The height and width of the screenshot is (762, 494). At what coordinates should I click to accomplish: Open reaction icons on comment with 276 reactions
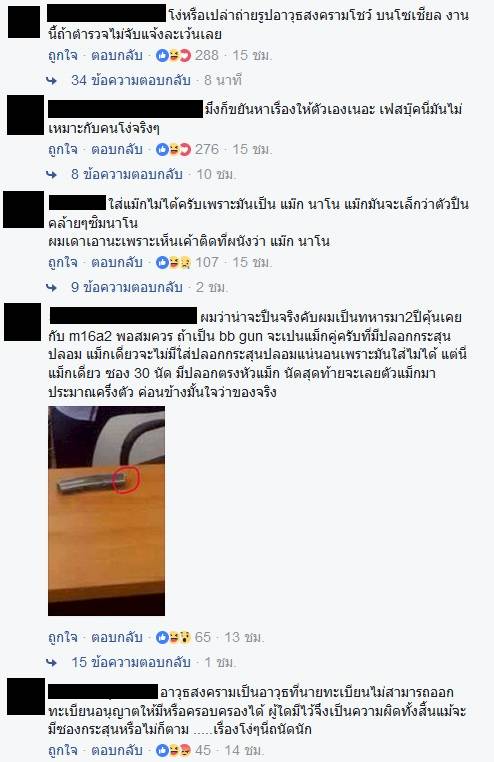coord(173,149)
